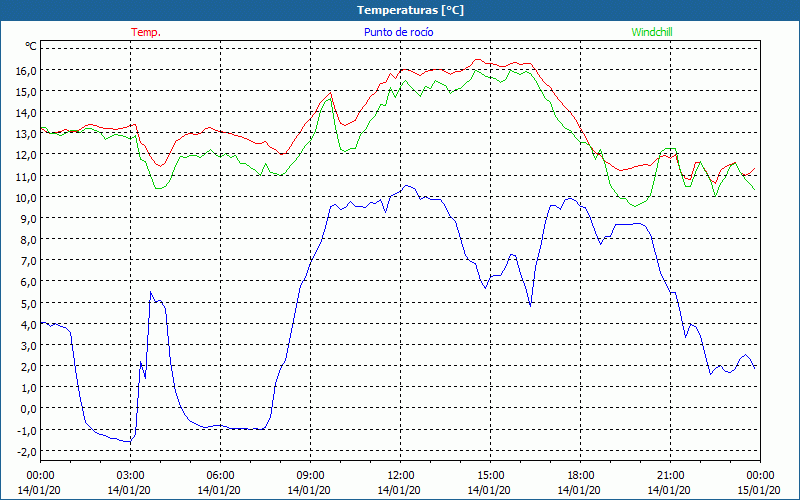The height and width of the screenshot is (500, 800).
Task: Click the "Temperaturas [°C]" chart title
Action: point(410,10)
